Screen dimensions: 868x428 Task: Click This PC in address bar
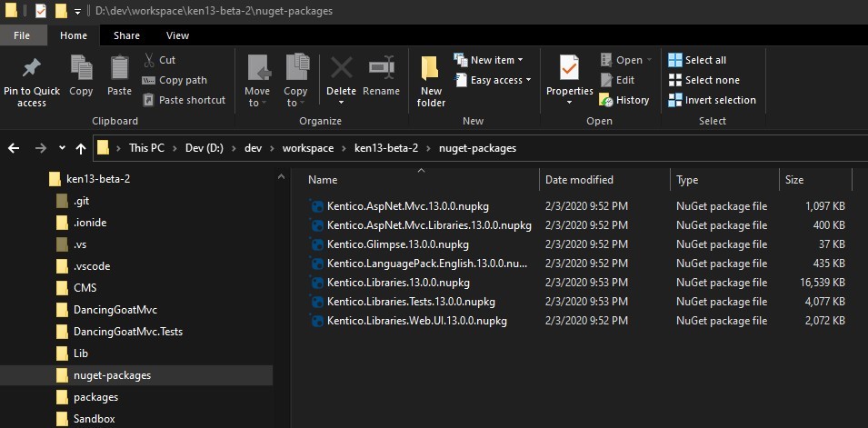click(146, 148)
